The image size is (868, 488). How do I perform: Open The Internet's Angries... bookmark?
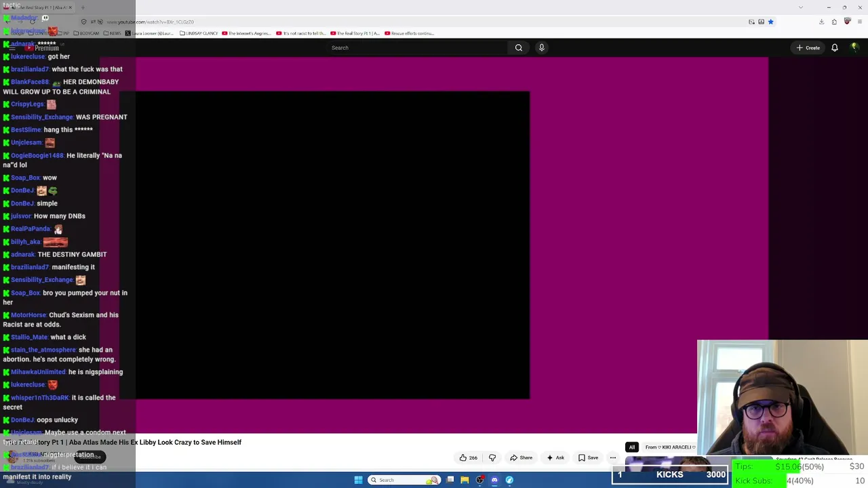pos(246,33)
